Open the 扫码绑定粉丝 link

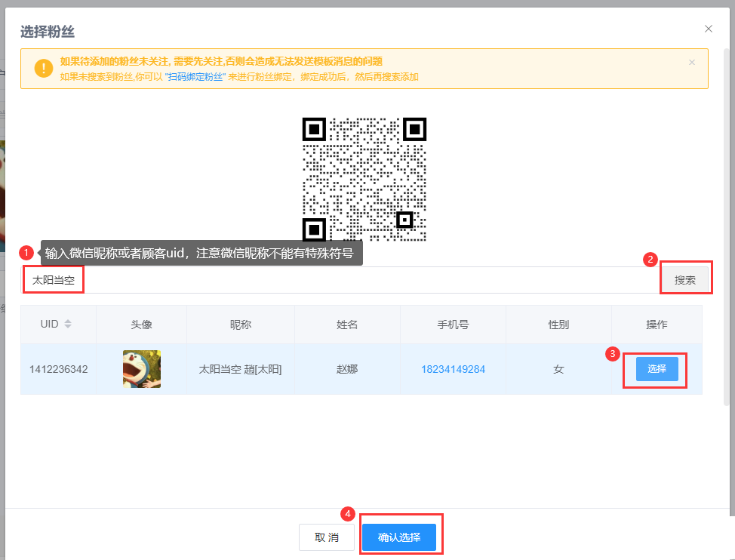pos(195,77)
